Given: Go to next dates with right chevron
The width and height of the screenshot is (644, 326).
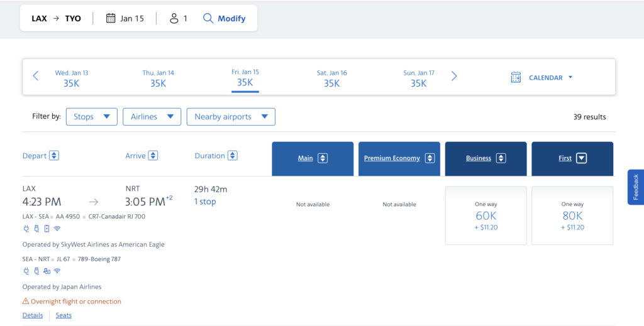Looking at the screenshot, I should point(454,76).
